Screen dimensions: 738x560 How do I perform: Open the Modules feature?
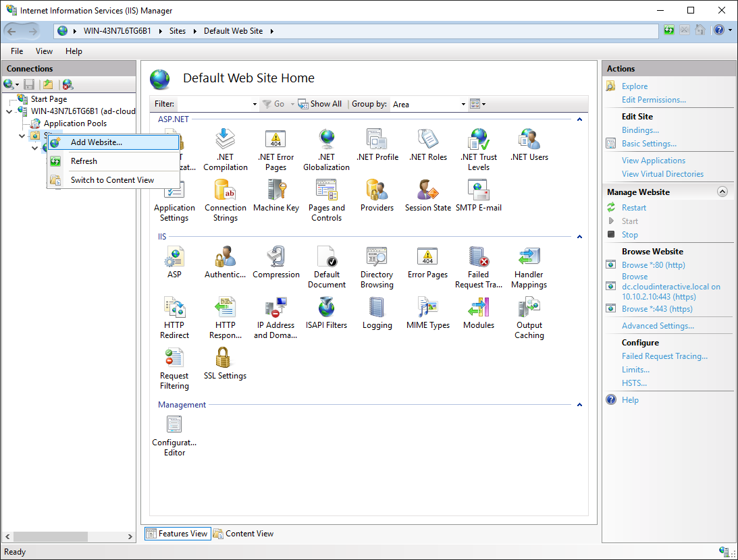479,313
